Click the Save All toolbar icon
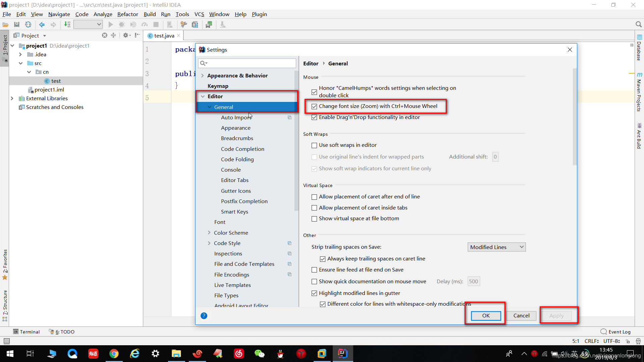The height and width of the screenshot is (362, 644). [x=17, y=24]
